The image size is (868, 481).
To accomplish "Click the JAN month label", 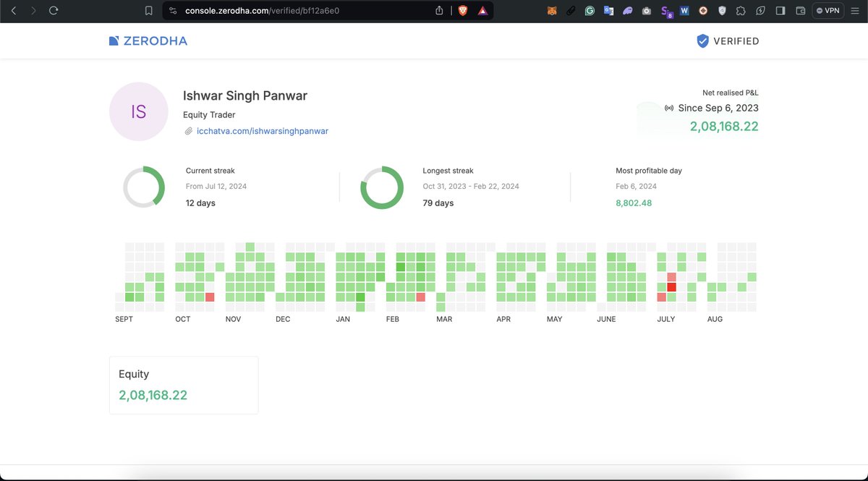I will 343,319.
